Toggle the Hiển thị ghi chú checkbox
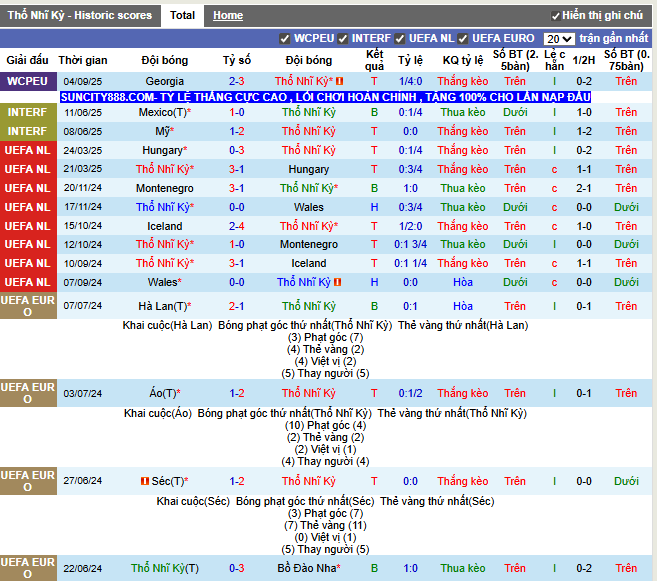This screenshot has height=581, width=657. click(556, 16)
